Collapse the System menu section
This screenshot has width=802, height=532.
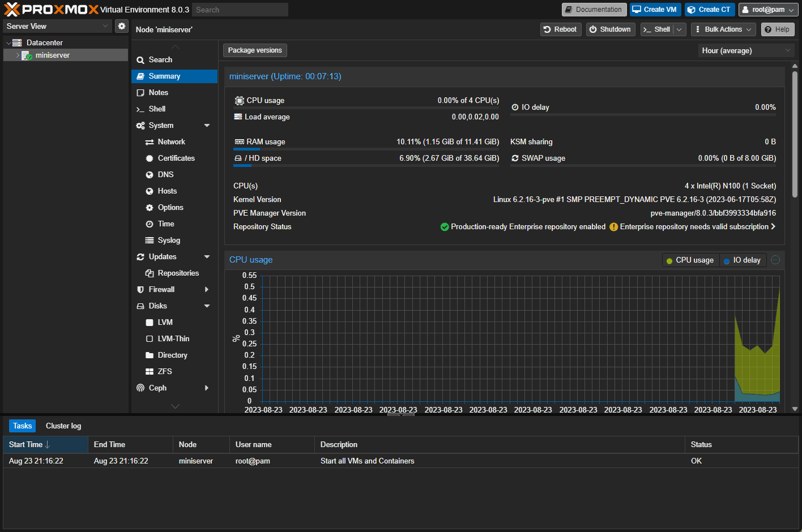pyautogui.click(x=207, y=126)
